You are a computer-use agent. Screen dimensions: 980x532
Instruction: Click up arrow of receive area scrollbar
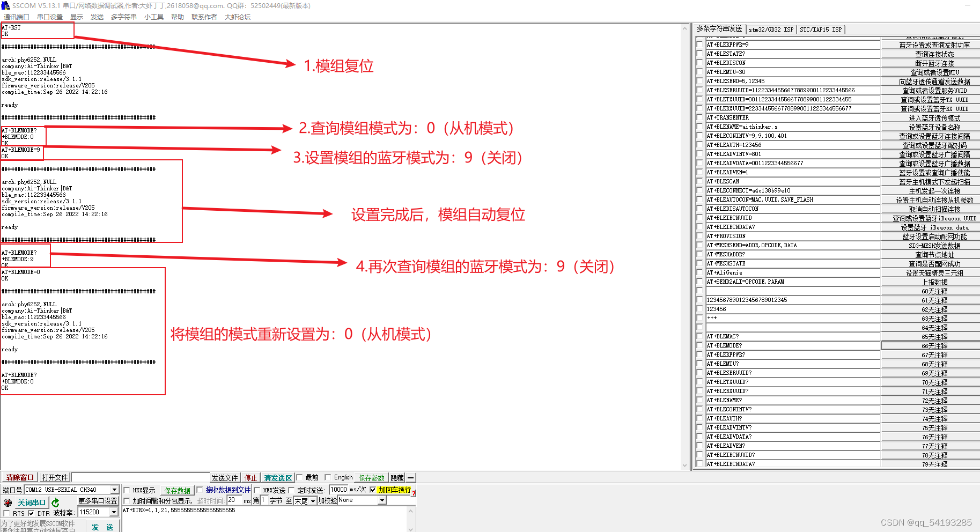pos(684,28)
